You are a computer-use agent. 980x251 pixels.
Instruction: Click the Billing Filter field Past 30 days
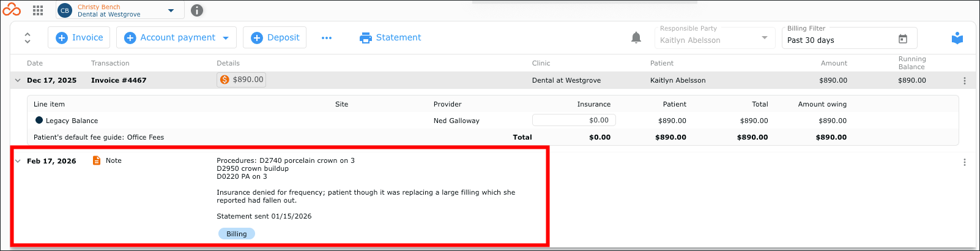(x=849, y=37)
